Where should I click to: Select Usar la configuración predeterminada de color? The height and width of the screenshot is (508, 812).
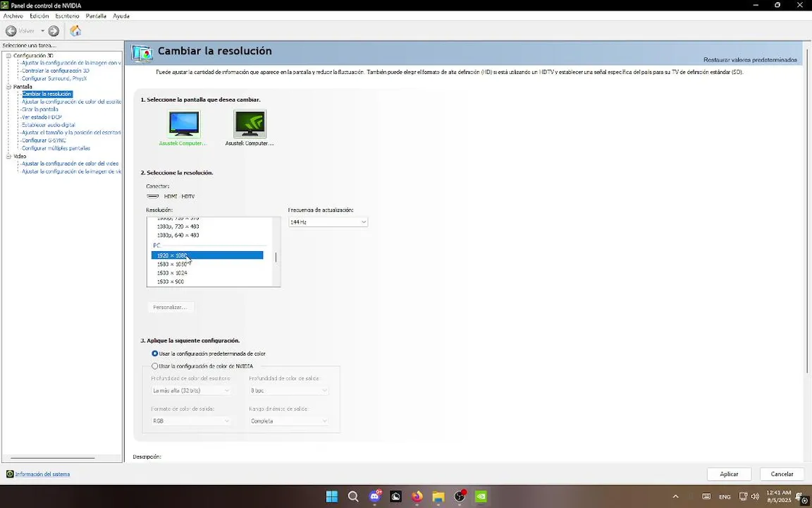[x=155, y=353]
